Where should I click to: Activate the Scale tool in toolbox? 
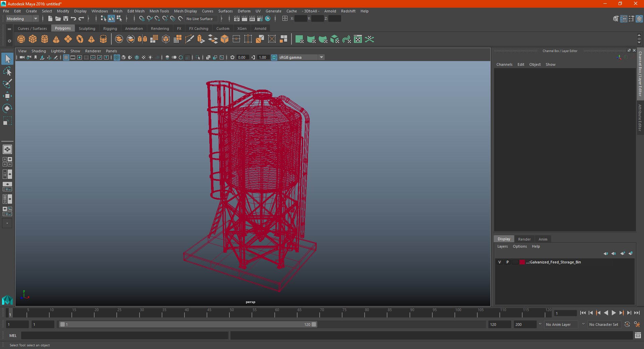7,121
